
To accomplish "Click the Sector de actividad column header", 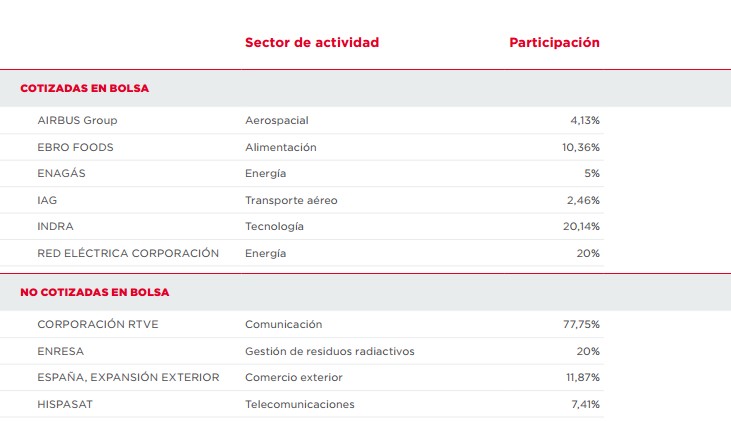I will pyautogui.click(x=312, y=43).
